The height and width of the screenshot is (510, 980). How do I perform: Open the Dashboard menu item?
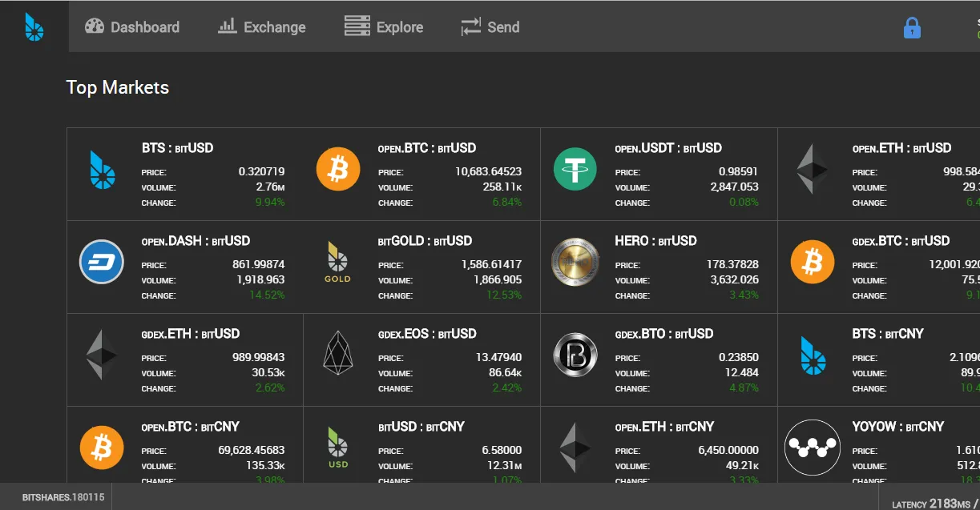click(x=131, y=26)
